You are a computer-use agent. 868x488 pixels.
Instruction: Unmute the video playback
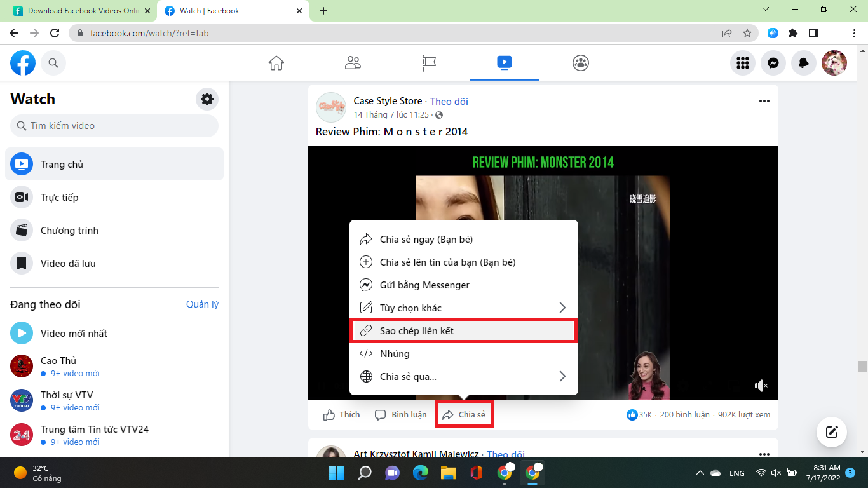pos(761,386)
